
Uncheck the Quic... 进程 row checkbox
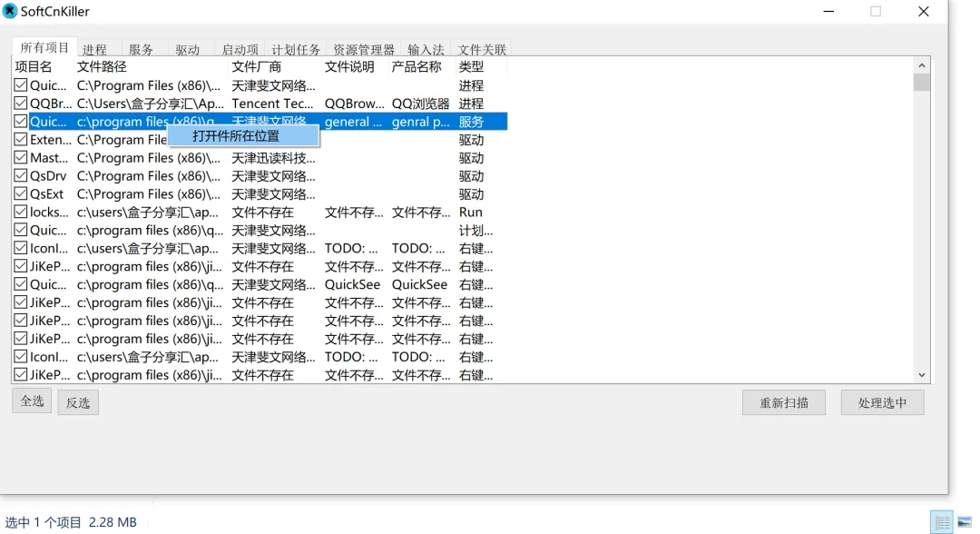[x=21, y=85]
